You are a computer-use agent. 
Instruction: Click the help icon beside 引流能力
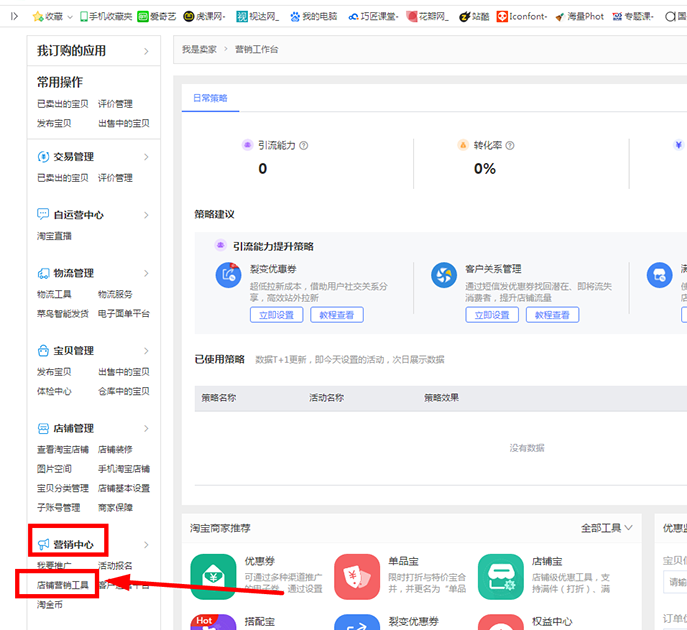304,145
